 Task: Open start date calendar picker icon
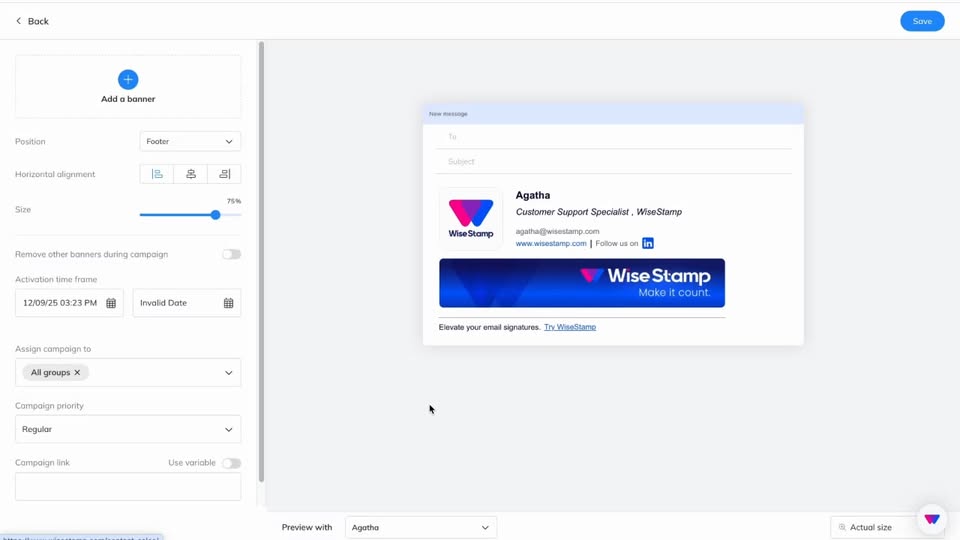111,303
